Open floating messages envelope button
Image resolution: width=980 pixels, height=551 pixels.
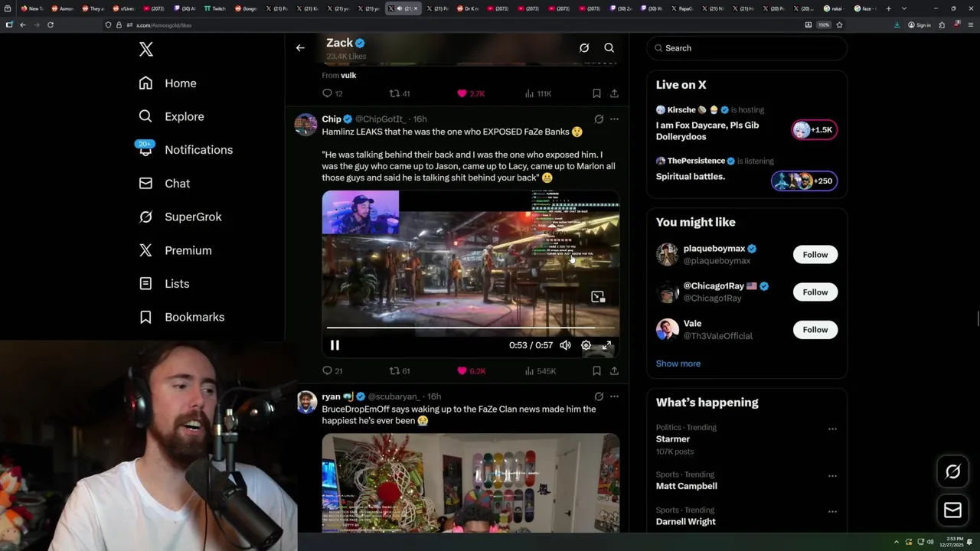[953, 510]
